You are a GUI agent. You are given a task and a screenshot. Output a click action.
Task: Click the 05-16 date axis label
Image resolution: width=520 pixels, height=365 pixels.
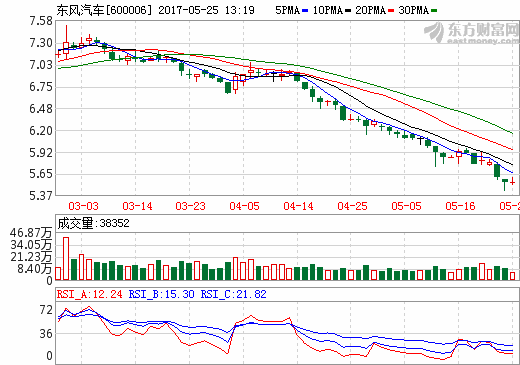coord(460,206)
